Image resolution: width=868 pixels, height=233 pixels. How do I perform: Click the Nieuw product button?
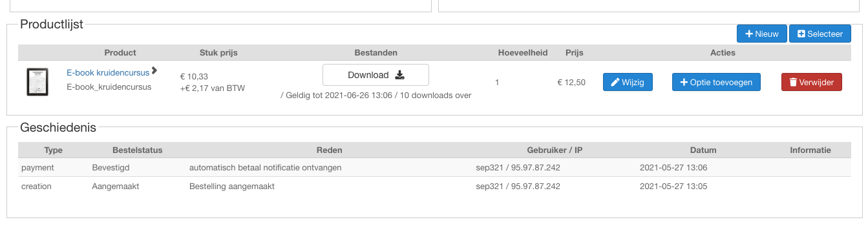point(761,34)
